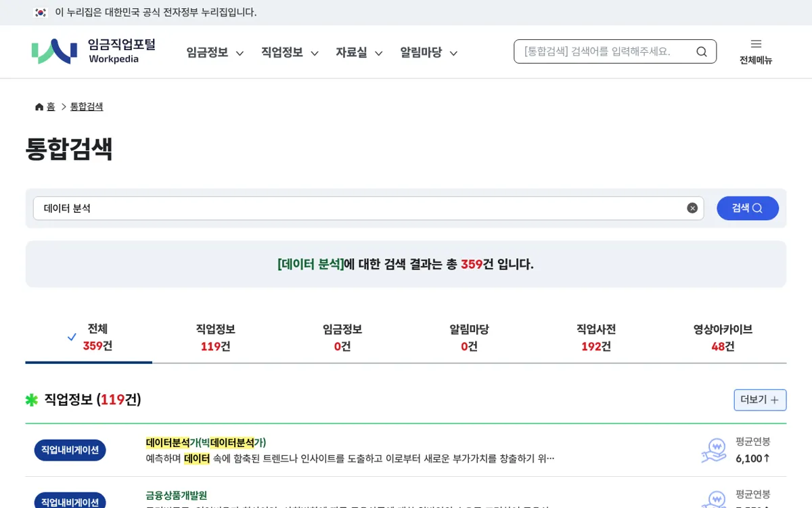This screenshot has height=508, width=812.
Task: Click the 직업내비게이션 badge beside 데이터분석가
Action: pyautogui.click(x=70, y=450)
